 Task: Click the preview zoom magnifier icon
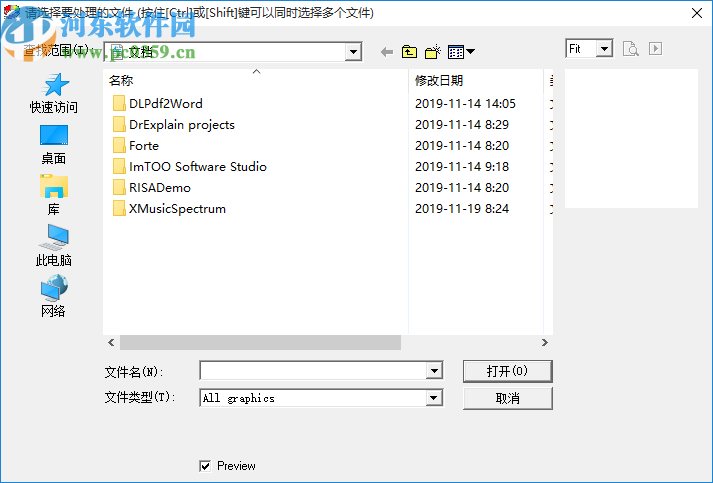[631, 49]
